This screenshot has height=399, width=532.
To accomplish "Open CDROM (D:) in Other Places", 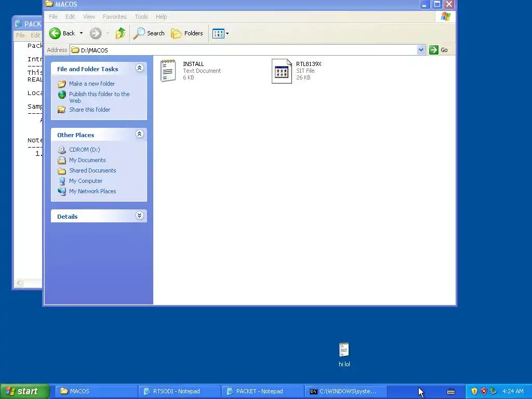I will click(85, 150).
